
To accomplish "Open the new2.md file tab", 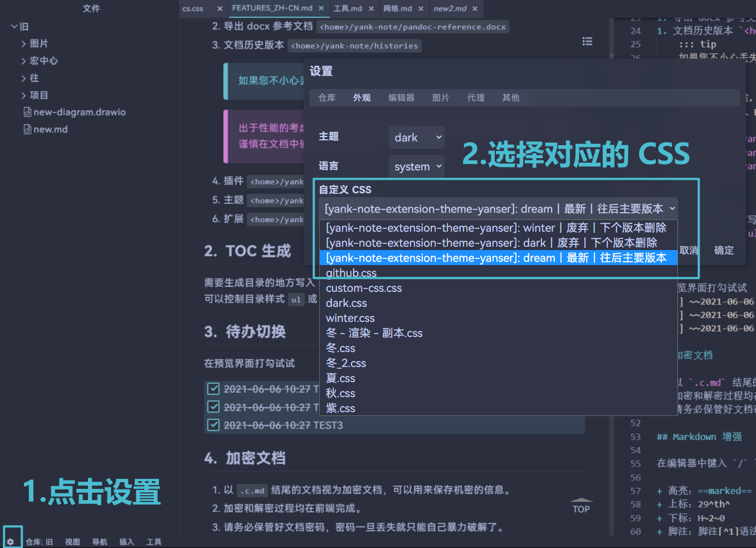I will point(450,8).
